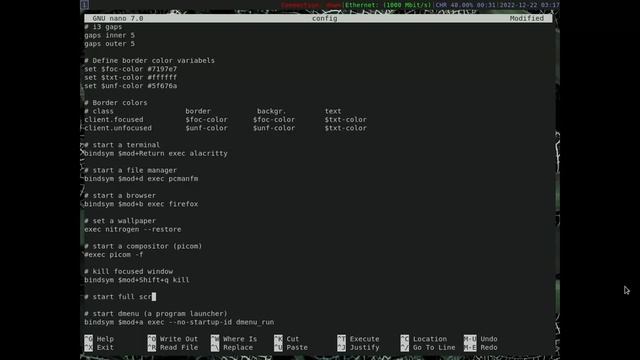Click the GNU nano 7.0 title text
640x360 pixels.
[x=118, y=18]
